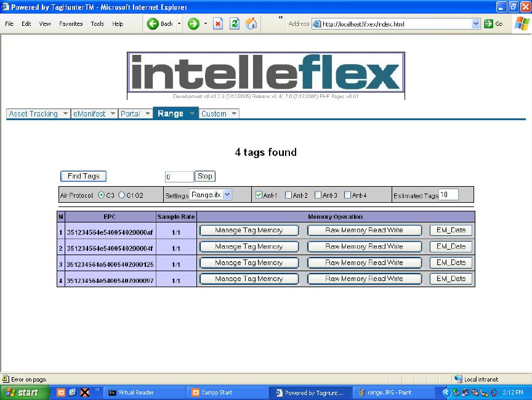
Task: Open the Forward button history dropdown
Action: tap(206, 24)
